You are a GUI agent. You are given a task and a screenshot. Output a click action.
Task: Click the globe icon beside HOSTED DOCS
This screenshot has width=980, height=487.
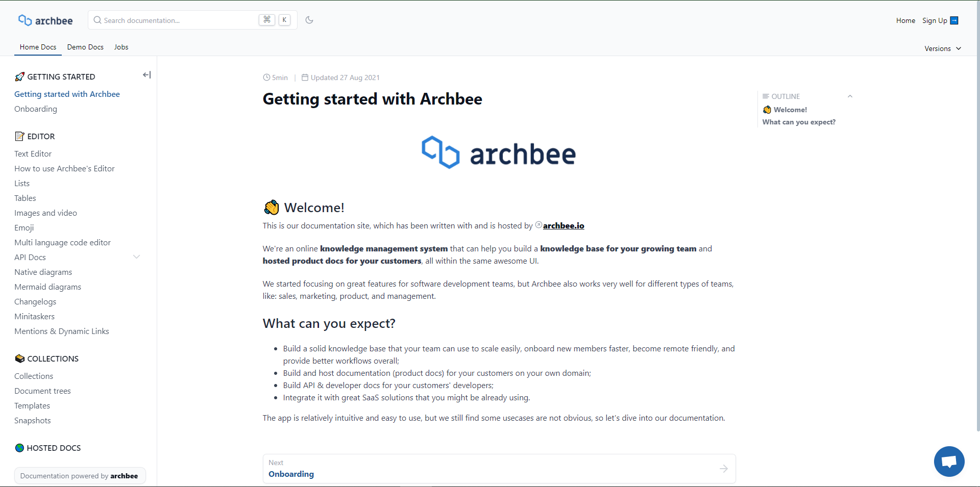[19, 448]
